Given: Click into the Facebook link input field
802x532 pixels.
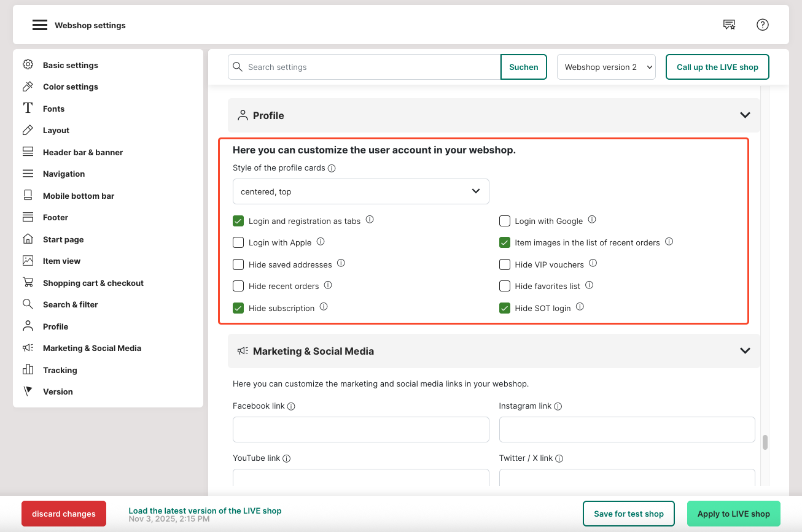Looking at the screenshot, I should (360, 430).
